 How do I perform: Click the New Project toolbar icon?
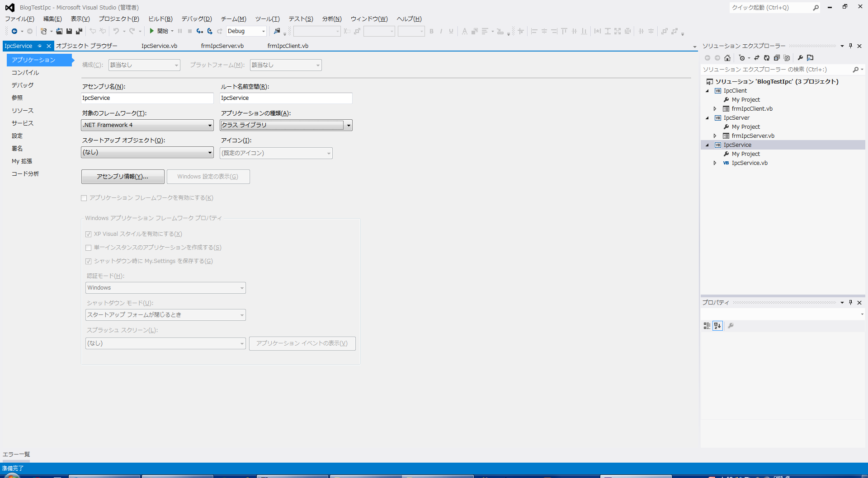click(43, 31)
